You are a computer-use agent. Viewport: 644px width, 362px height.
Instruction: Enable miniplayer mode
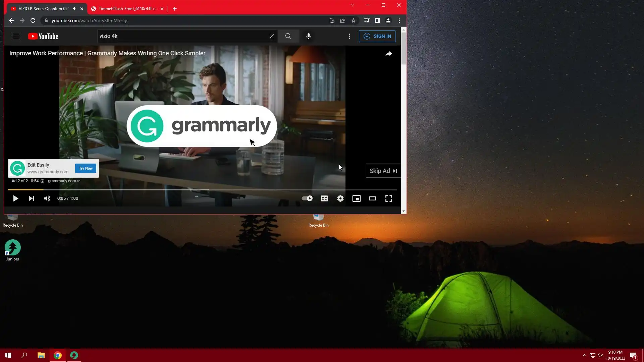(x=356, y=198)
